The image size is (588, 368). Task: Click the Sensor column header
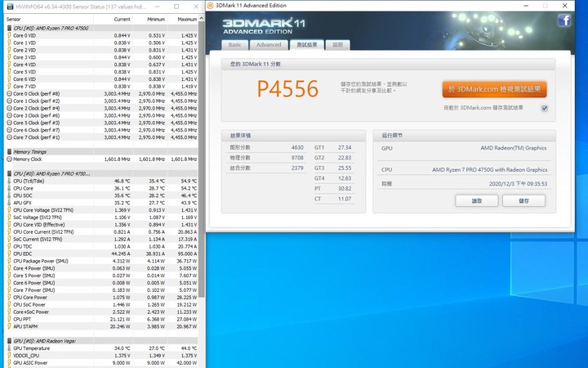(x=49, y=19)
